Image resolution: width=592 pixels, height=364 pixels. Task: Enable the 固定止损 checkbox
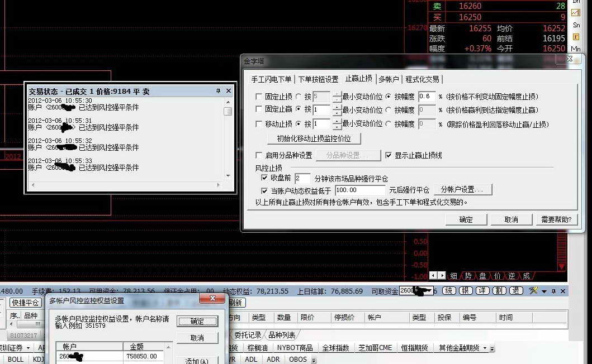tap(259, 97)
